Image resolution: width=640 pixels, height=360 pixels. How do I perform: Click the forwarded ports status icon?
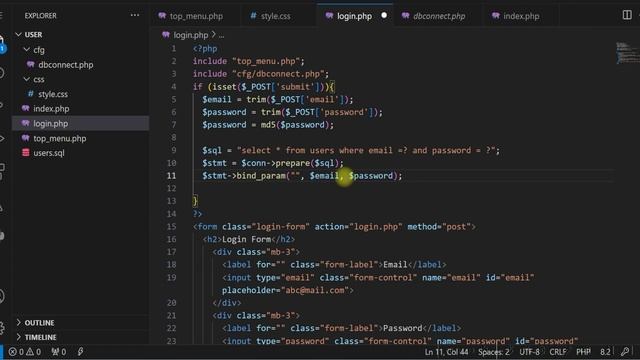coord(59,352)
